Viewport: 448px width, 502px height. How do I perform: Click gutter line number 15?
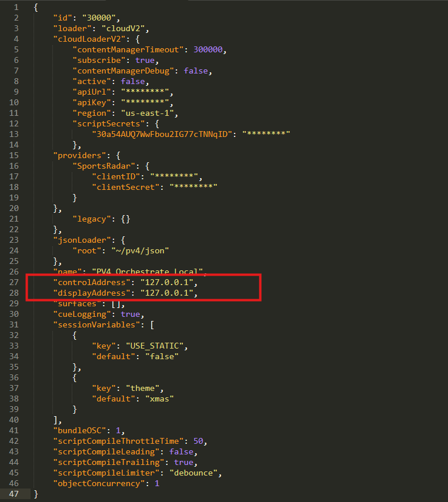(14, 156)
